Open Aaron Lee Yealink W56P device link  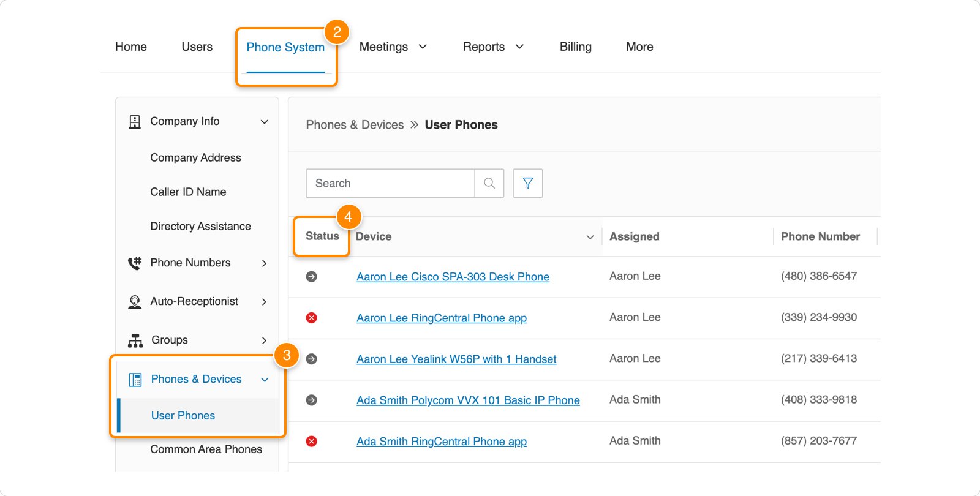tap(456, 359)
